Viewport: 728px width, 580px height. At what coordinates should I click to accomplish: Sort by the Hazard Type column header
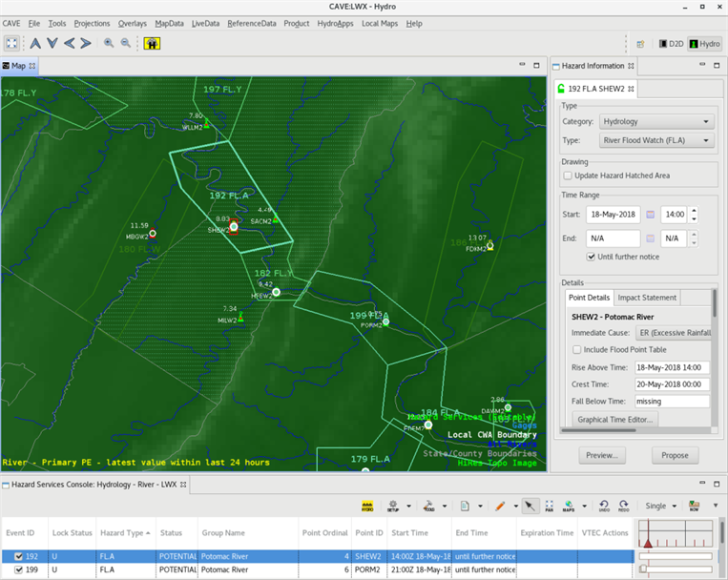coord(124,533)
